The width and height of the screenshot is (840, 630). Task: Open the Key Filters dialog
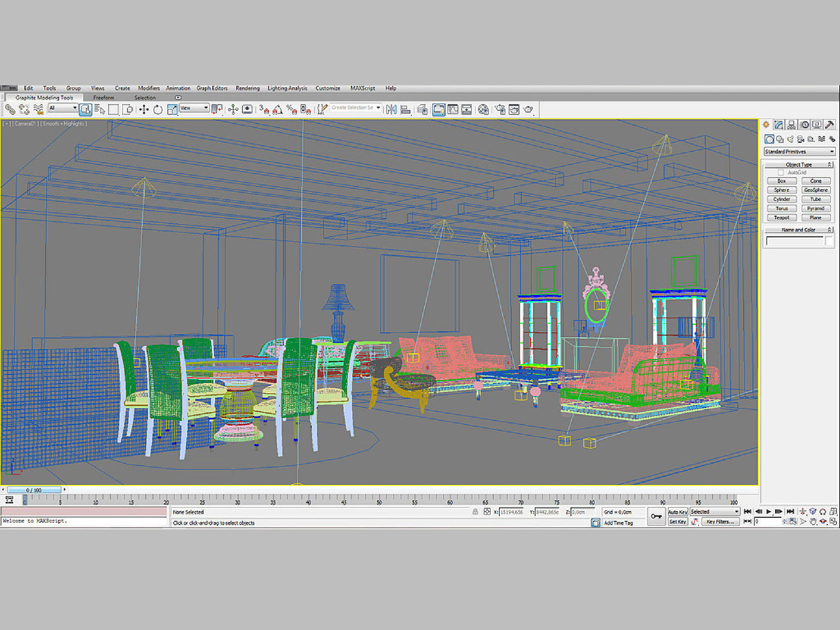coord(720,522)
